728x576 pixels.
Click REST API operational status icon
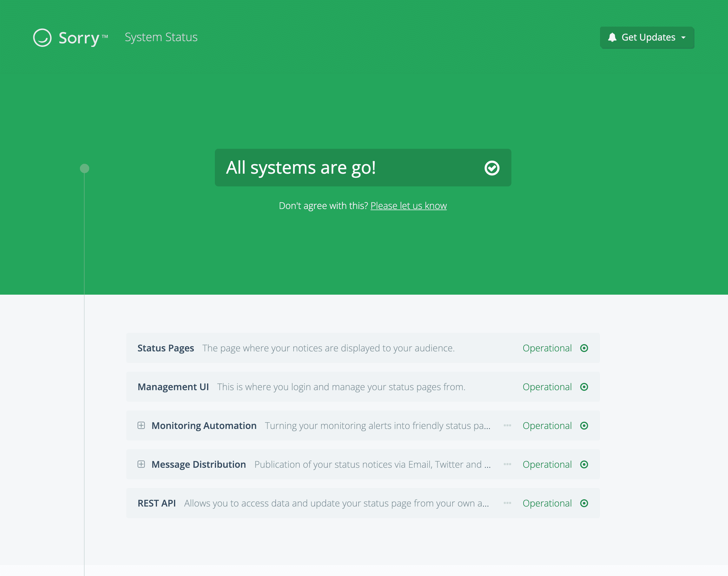[x=584, y=503]
